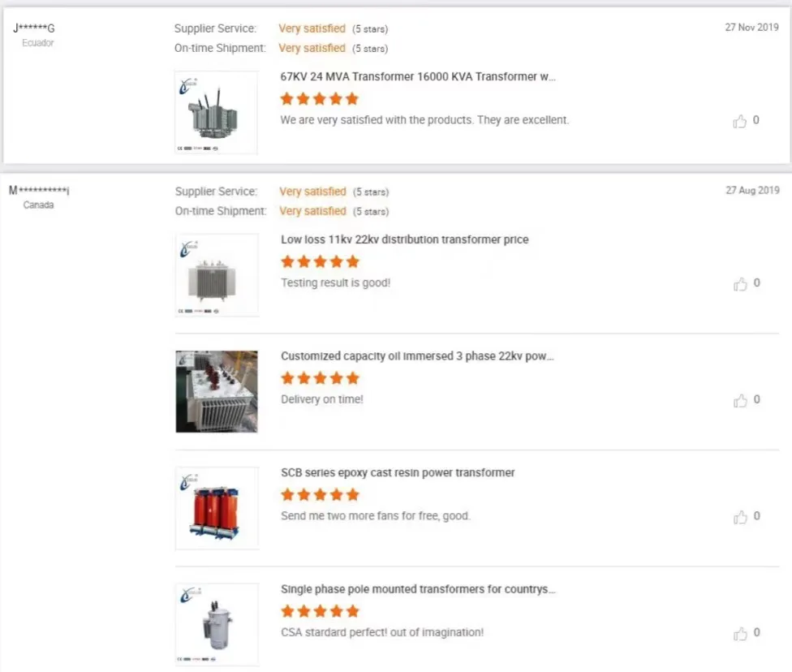
Task: Open 'Low loss 11kv 22kv distribution transformer price' link
Action: [404, 239]
